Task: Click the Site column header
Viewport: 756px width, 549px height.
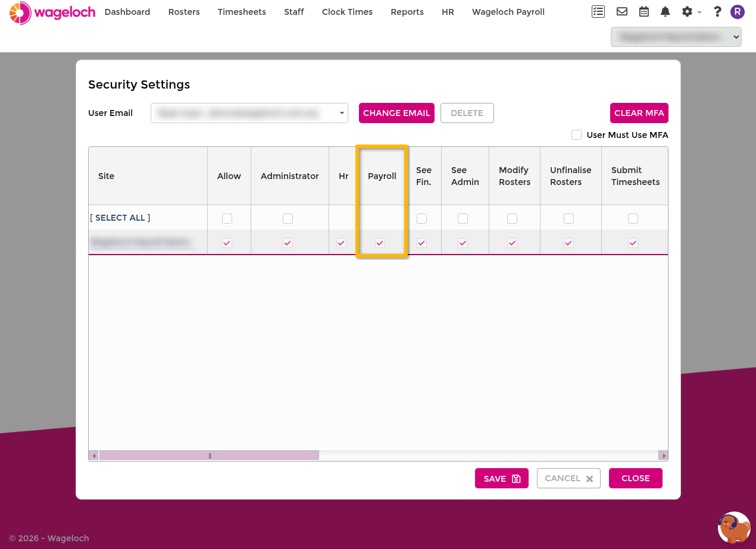Action: [148, 176]
